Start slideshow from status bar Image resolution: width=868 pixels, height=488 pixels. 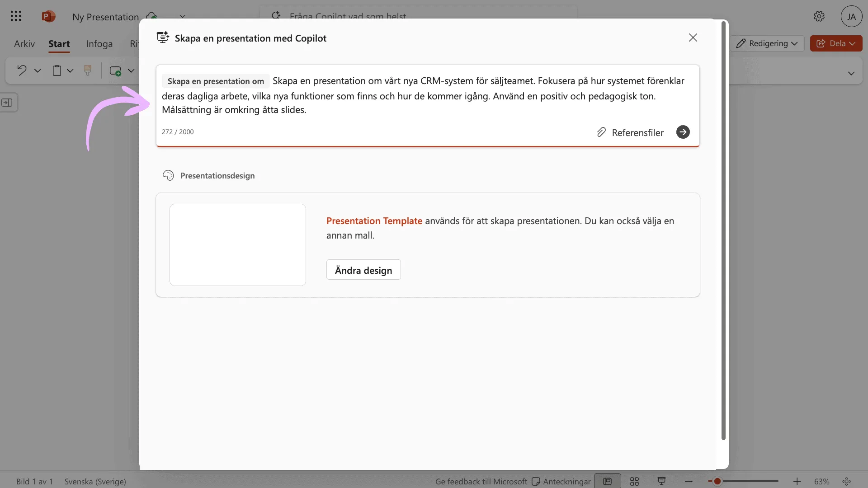(x=661, y=481)
